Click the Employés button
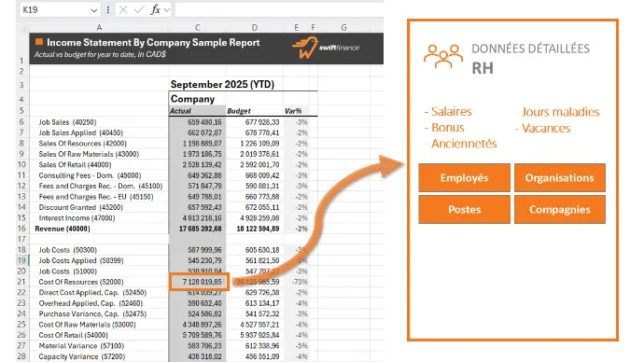Image resolution: width=644 pixels, height=362 pixels. point(464,177)
